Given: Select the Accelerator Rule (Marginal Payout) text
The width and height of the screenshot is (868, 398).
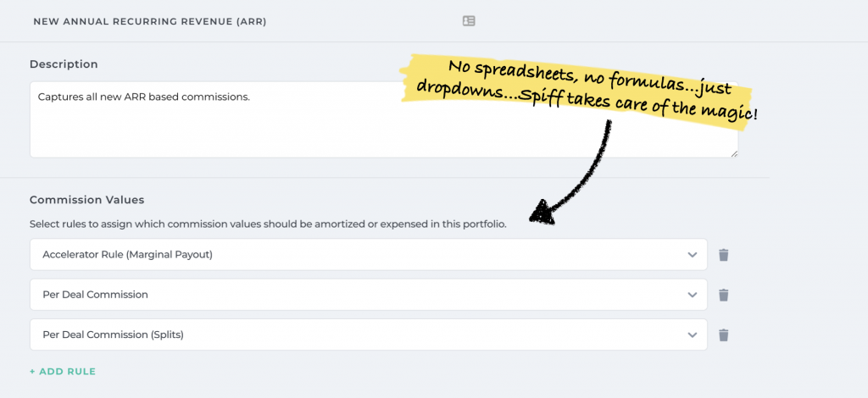Looking at the screenshot, I should click(127, 255).
